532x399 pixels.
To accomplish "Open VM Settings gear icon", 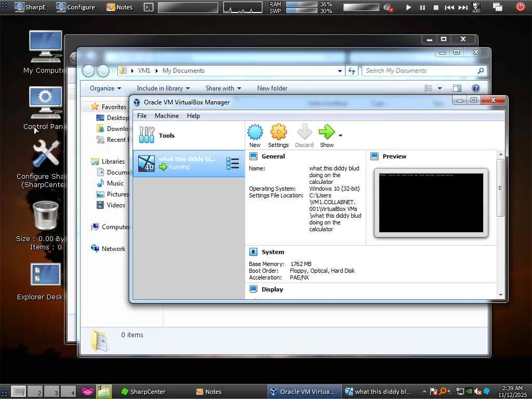I will [278, 132].
